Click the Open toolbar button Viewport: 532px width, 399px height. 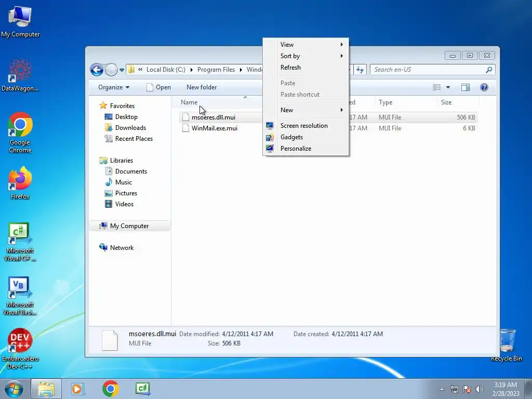click(x=159, y=87)
